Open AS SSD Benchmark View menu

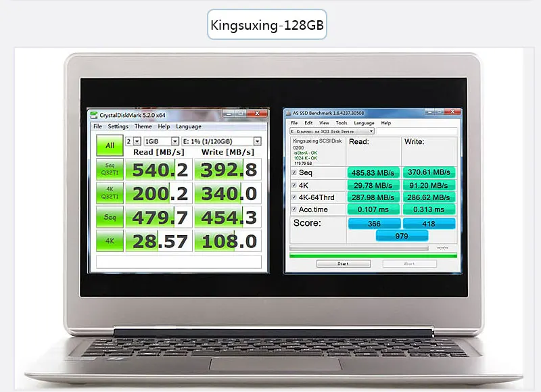pyautogui.click(x=324, y=123)
